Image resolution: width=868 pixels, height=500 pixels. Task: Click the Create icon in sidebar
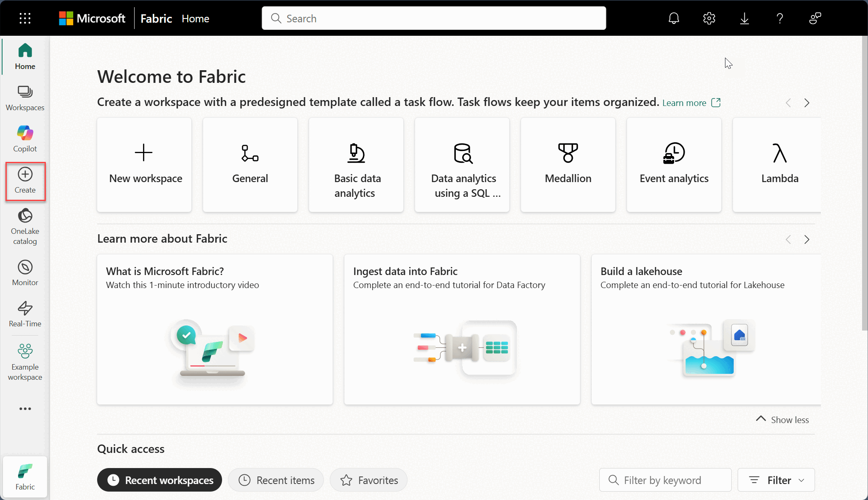pos(25,181)
